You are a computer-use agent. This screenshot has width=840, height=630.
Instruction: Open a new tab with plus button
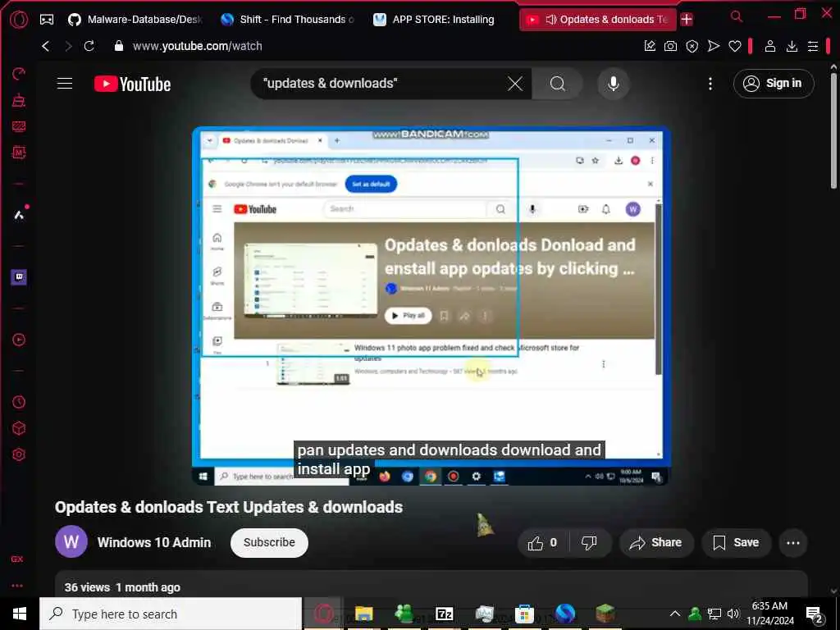coord(687,20)
